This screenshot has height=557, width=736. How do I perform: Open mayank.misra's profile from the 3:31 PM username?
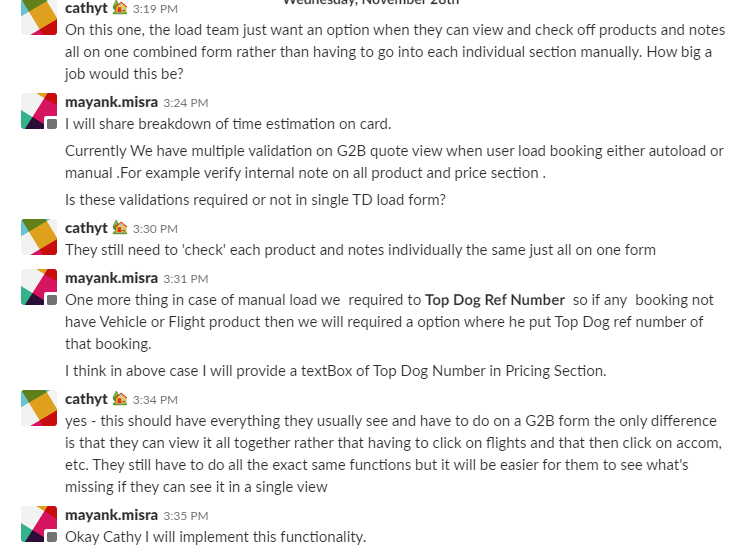[111, 278]
